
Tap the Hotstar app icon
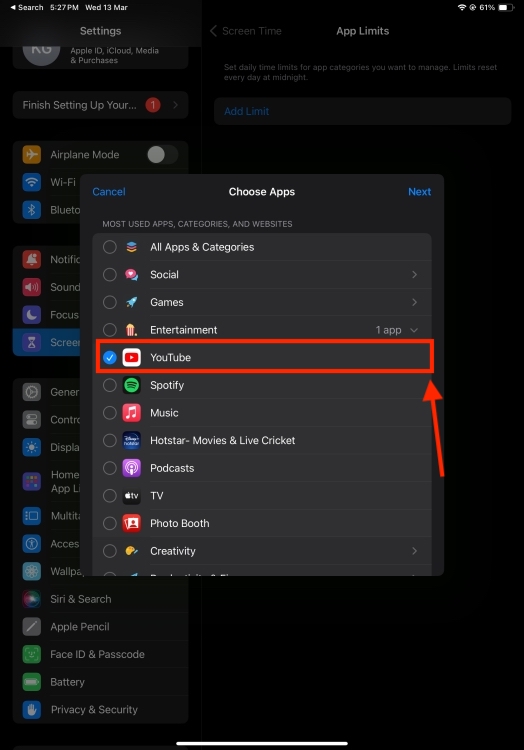[131, 440]
